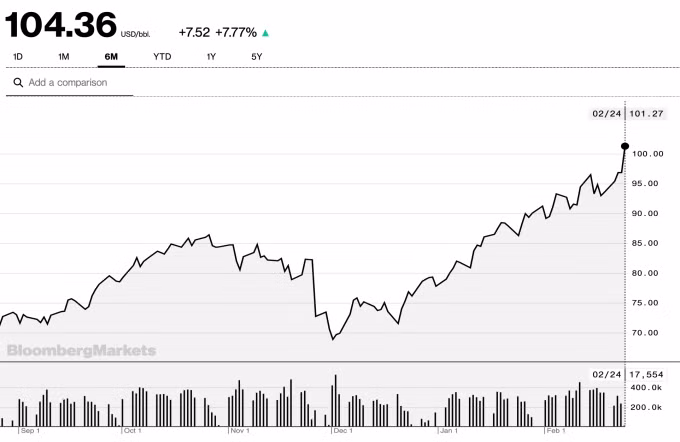Click the BloombergMarkets watermark
This screenshot has height=442, width=680.
pyautogui.click(x=82, y=350)
